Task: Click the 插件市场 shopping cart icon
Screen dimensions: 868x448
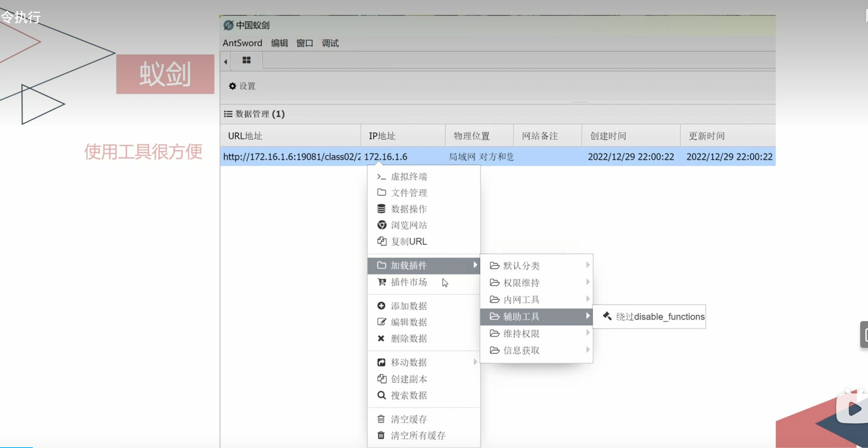Action: pyautogui.click(x=381, y=282)
